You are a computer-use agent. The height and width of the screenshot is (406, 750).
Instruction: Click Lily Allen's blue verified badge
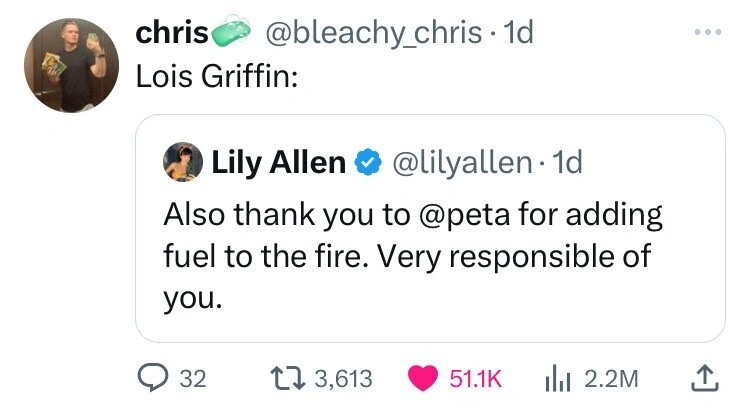click(368, 161)
